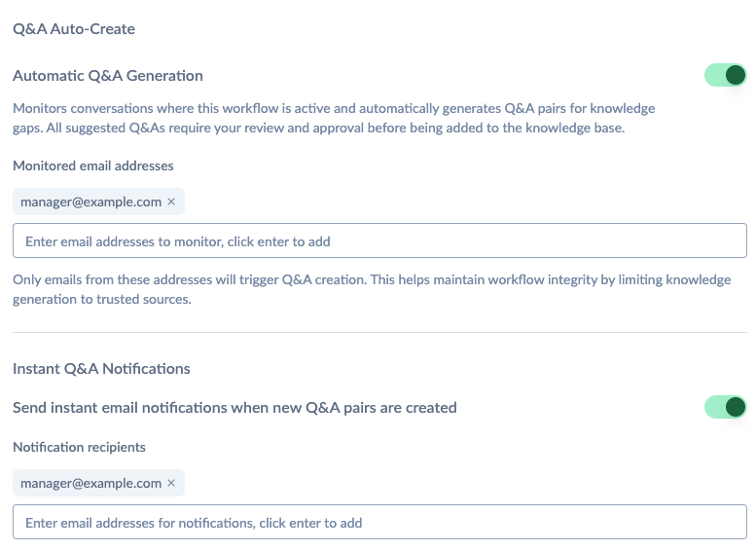
Task: Click the Q&A Auto-Create heading
Action: point(74,29)
